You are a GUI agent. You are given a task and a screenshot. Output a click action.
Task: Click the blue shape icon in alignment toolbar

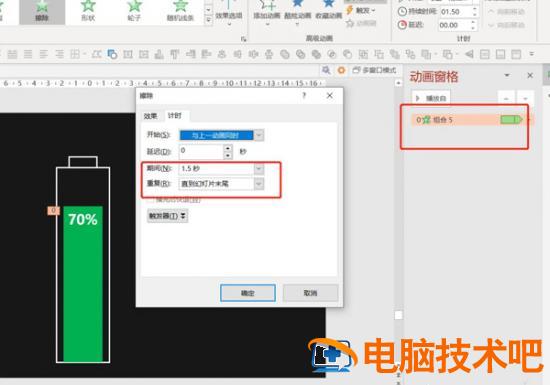tap(112, 54)
